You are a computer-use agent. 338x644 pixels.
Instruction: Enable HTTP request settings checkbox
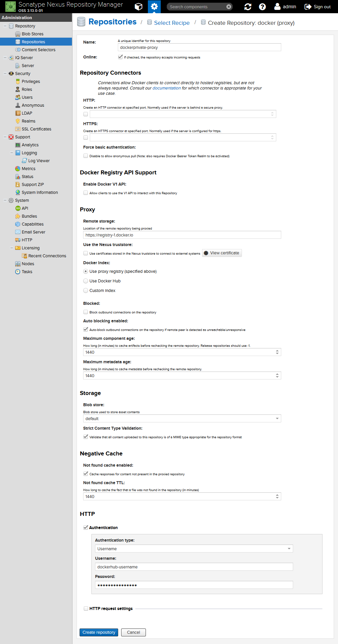point(86,608)
